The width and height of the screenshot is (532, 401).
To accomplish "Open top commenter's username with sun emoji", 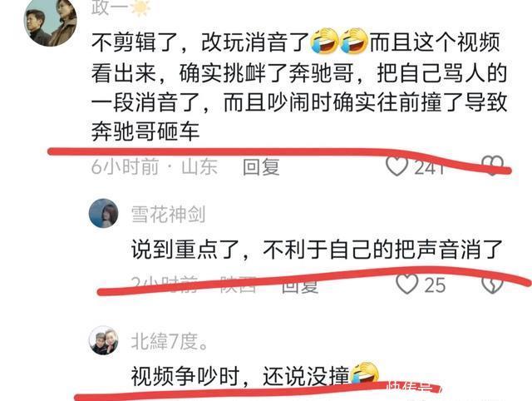I will point(121,7).
